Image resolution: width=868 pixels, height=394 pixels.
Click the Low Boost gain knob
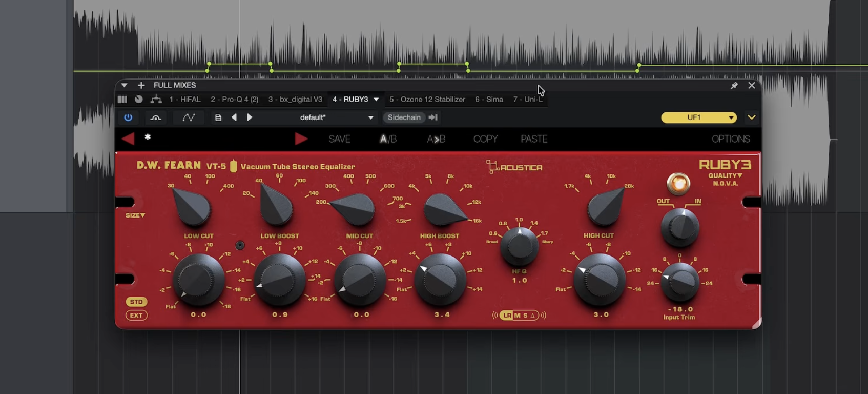pos(280,280)
